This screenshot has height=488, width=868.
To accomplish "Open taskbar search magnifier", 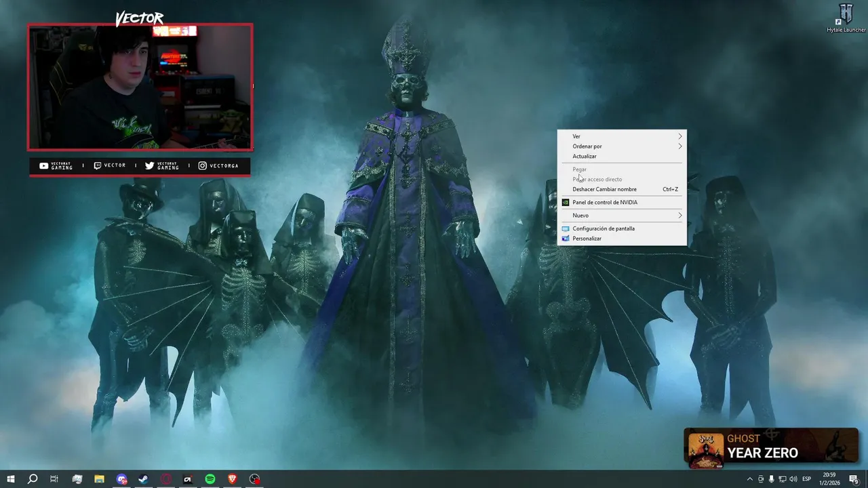I will click(x=33, y=479).
